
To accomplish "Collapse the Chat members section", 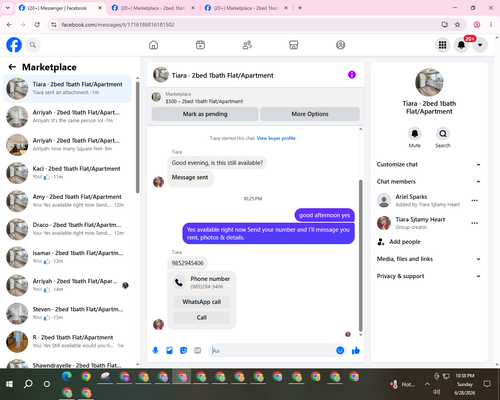I will coord(429,182).
